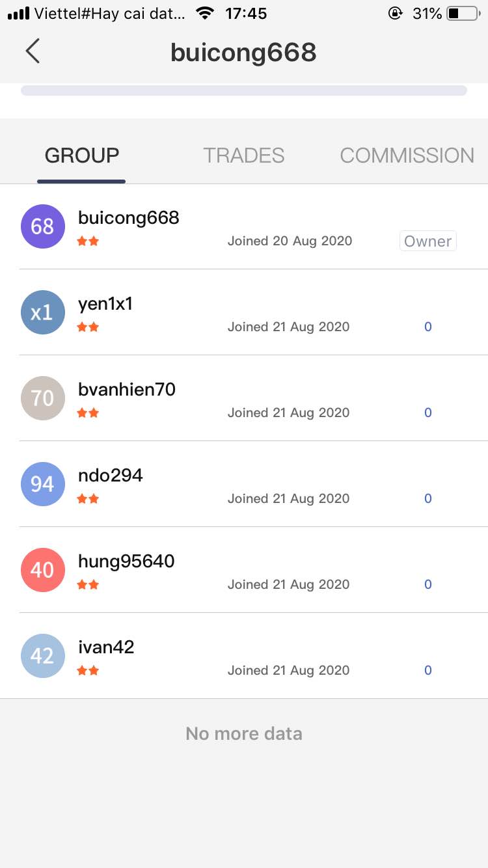Tap the 0 value next to bvanhien70
Image resolution: width=488 pixels, height=868 pixels.
[x=428, y=413]
